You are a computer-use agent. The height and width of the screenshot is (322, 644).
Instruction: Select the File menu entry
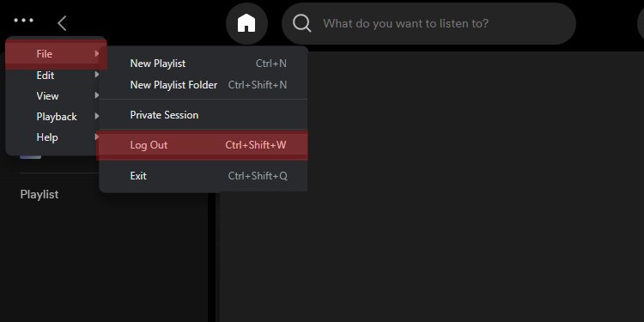[x=57, y=54]
